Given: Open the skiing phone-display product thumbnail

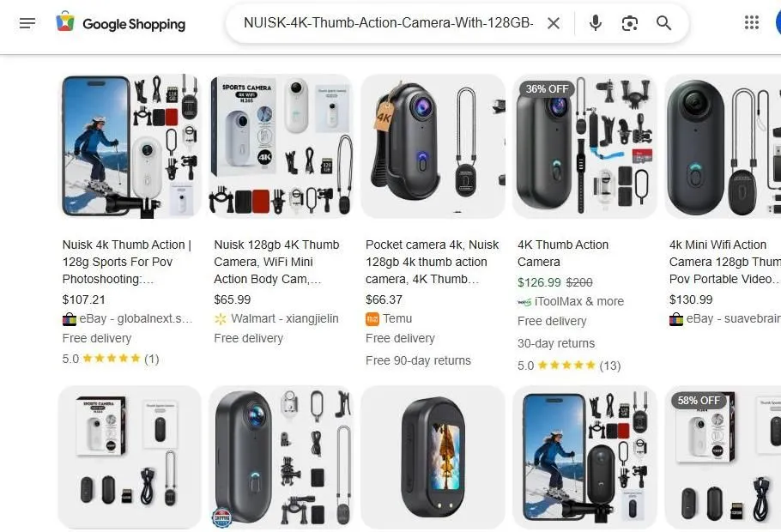Looking at the screenshot, I should tap(129, 146).
